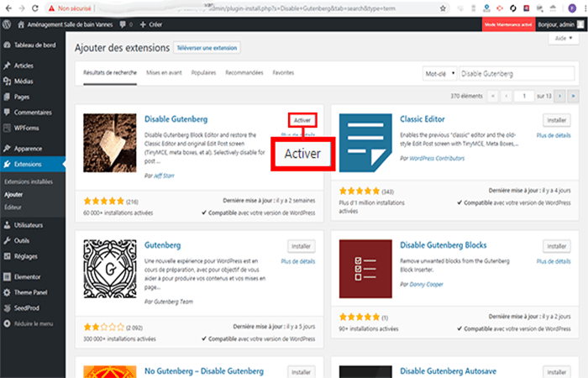588x378 pixels.
Task: Install the Gutenberg plugin
Action: [x=301, y=246]
